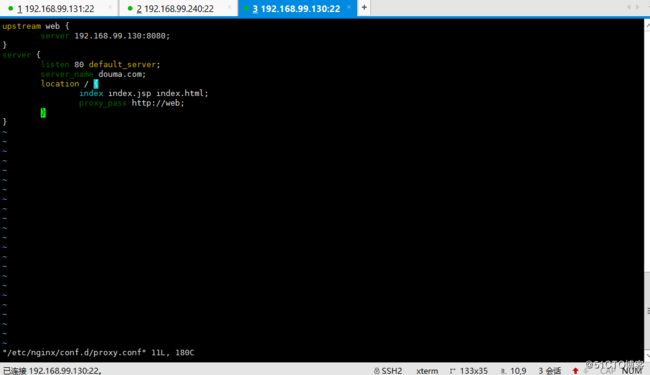Open a new session tab with plus button
Screen dimensions: 650x375
(x=364, y=7)
